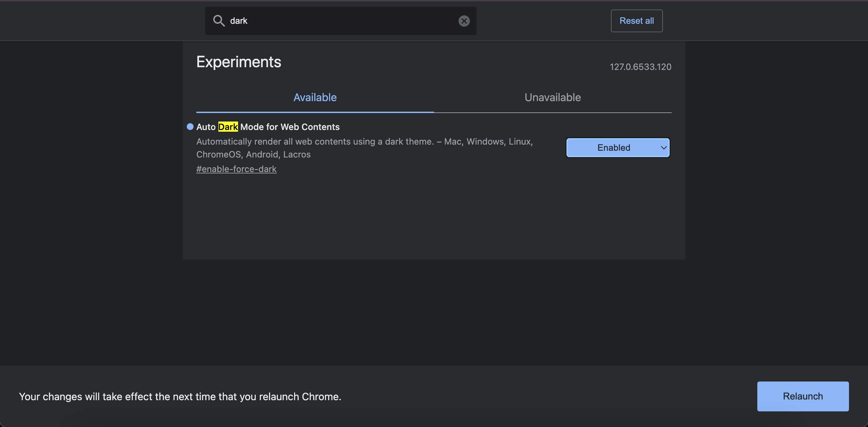Clear the search field with the X icon

click(464, 21)
